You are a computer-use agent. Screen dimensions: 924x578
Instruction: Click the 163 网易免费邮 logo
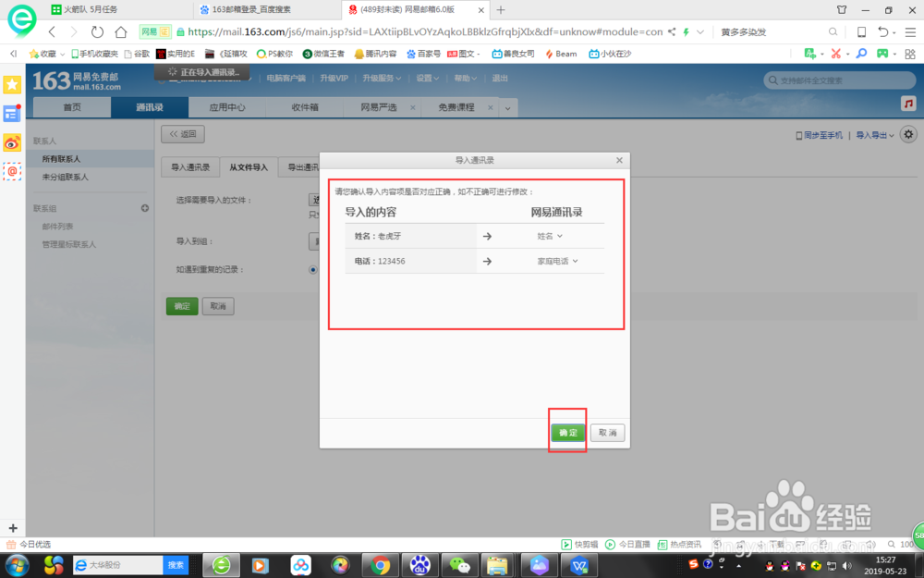(77, 78)
